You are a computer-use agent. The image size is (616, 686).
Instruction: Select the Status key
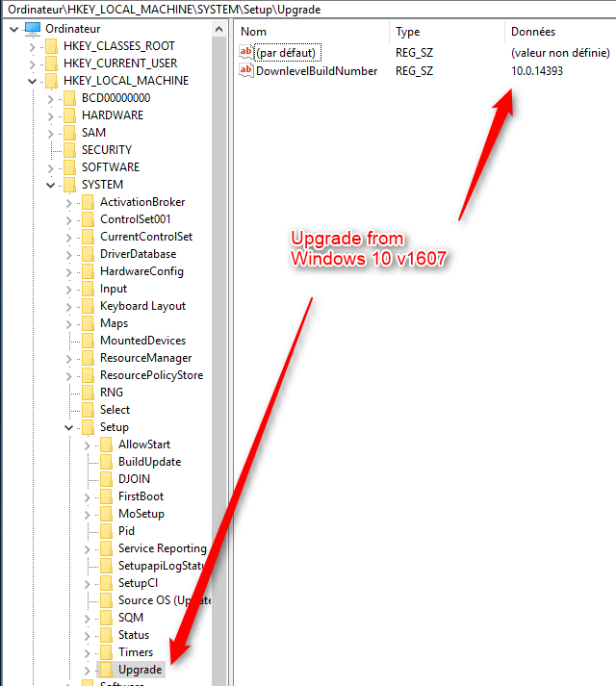pos(134,635)
